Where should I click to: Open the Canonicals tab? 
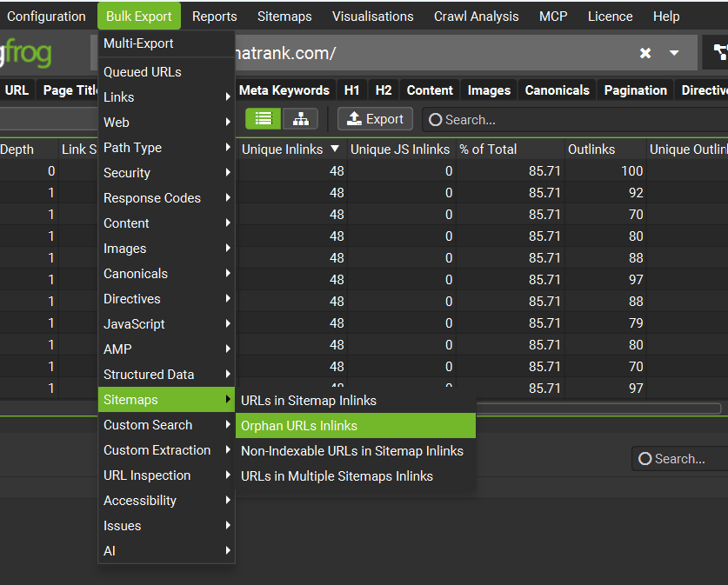point(558,90)
